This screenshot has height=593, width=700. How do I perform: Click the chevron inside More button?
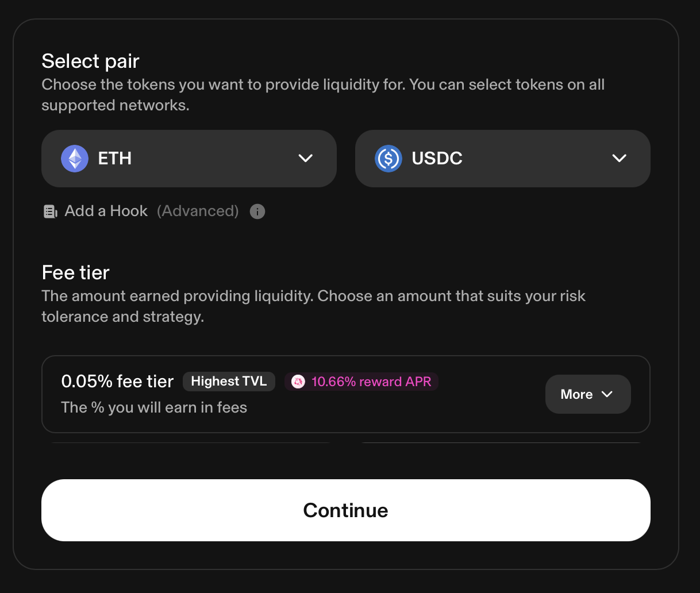[607, 394]
